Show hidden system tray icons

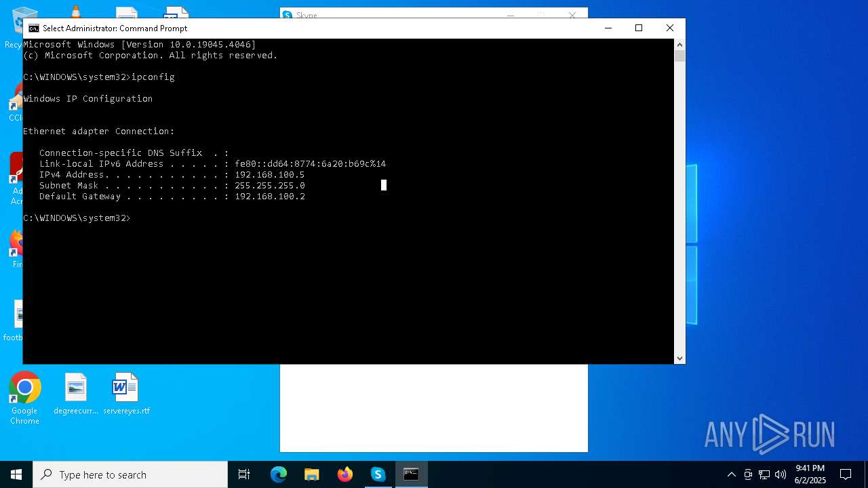point(731,474)
